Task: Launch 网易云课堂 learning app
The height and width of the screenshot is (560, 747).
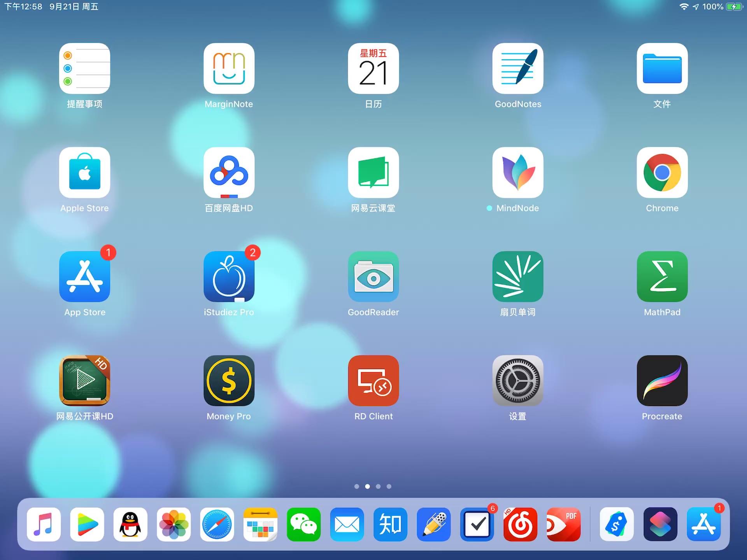Action: (x=373, y=173)
